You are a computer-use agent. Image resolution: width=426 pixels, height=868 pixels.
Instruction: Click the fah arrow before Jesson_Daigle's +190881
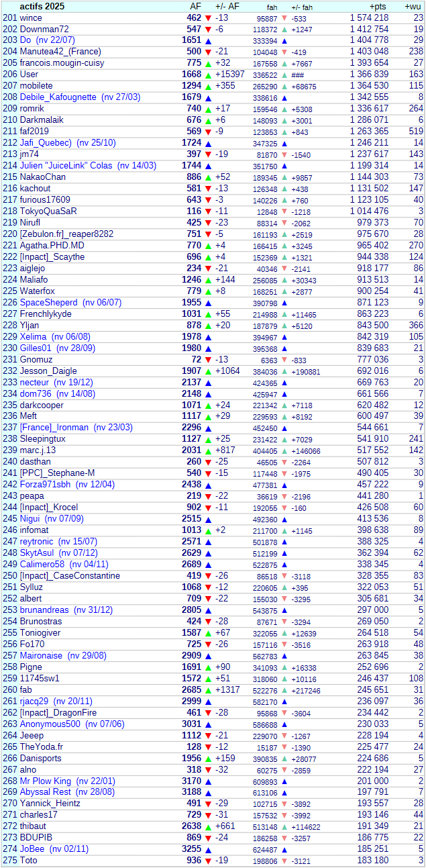[284, 372]
